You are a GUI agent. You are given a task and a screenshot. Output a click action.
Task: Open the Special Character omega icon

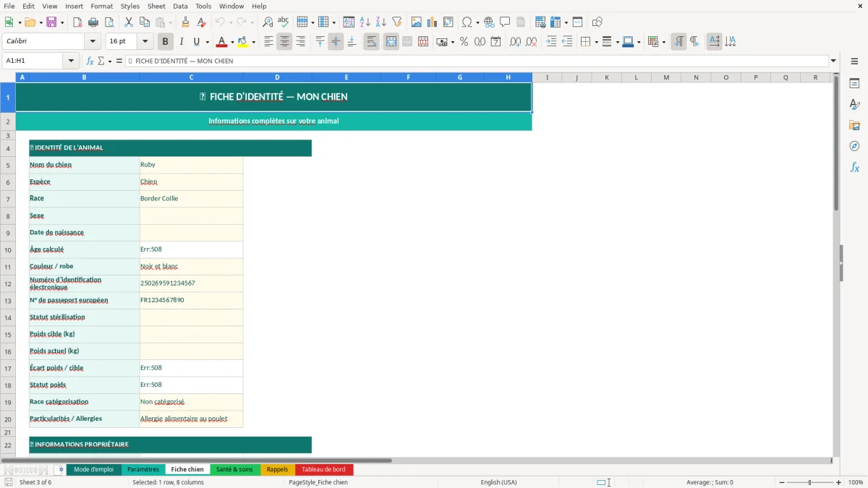click(x=467, y=22)
